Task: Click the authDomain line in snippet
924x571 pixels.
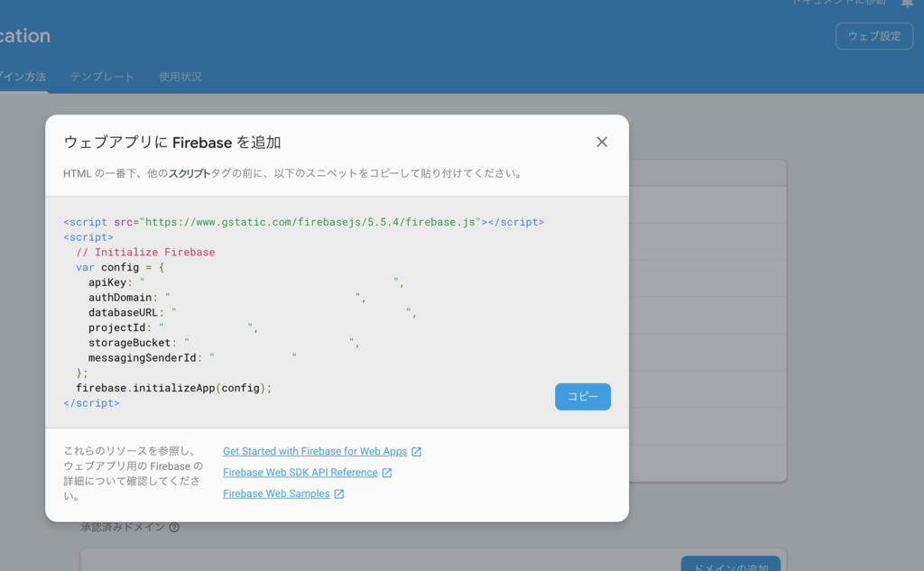Action: coord(226,298)
